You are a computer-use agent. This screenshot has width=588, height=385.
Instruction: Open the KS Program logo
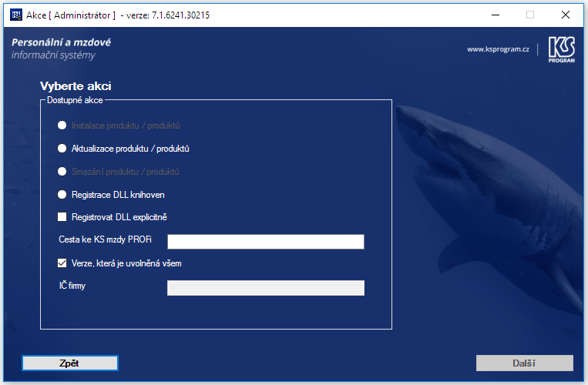[x=561, y=49]
